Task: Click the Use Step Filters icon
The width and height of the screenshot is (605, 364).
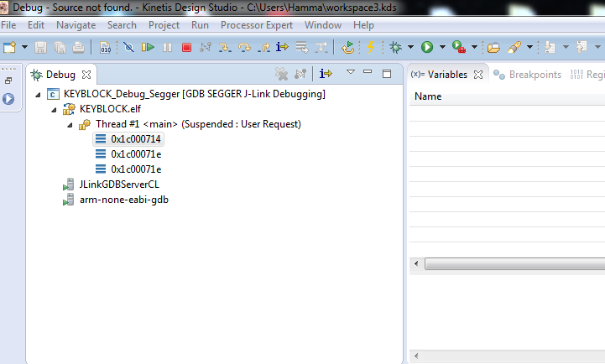Action: point(321,48)
